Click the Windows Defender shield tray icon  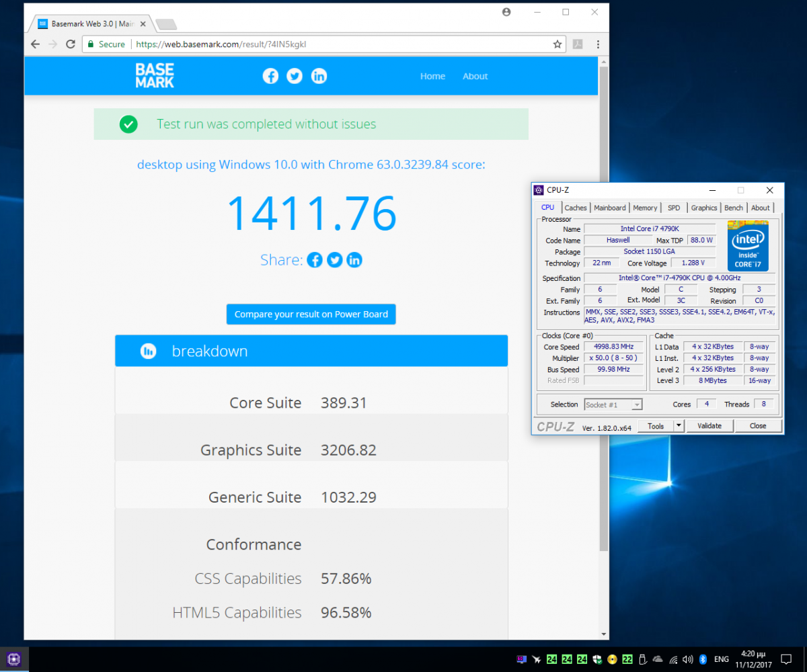(x=597, y=659)
